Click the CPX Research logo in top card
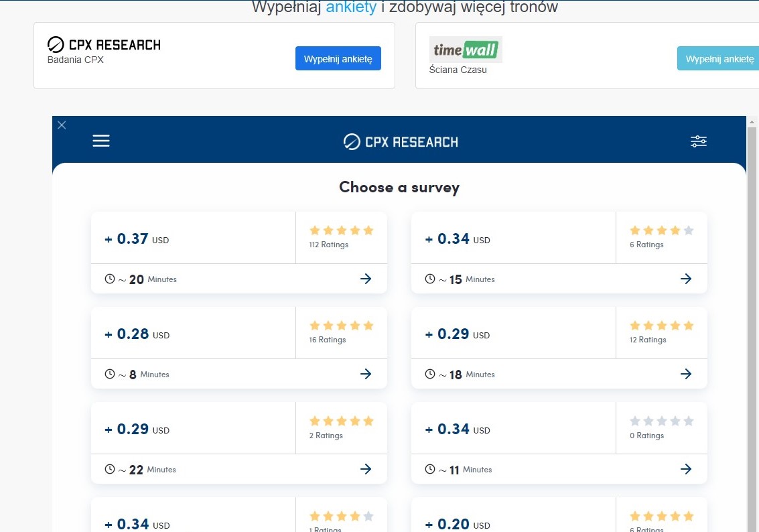The height and width of the screenshot is (532, 759). (104, 44)
